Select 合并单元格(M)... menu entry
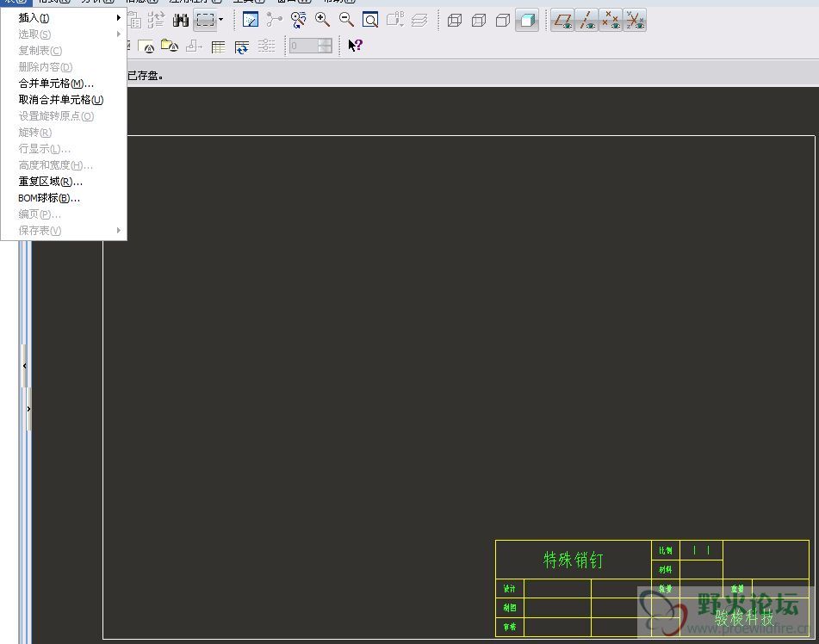This screenshot has width=819, height=644. (64, 83)
